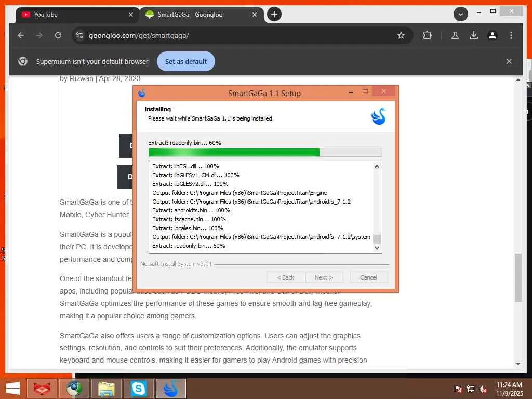
Task: Click the Cancel button in setup
Action: pyautogui.click(x=368, y=277)
